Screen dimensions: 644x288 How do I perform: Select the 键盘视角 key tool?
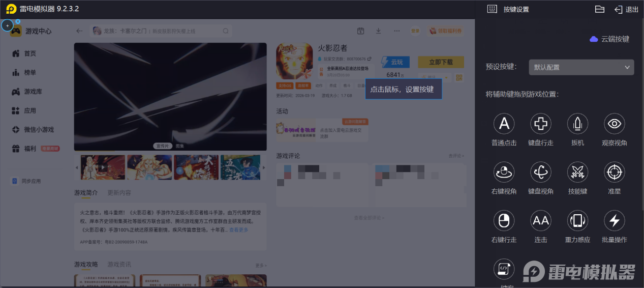click(540, 172)
